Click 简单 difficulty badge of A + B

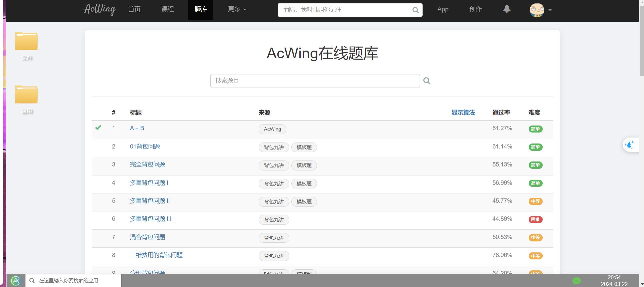[535, 129]
